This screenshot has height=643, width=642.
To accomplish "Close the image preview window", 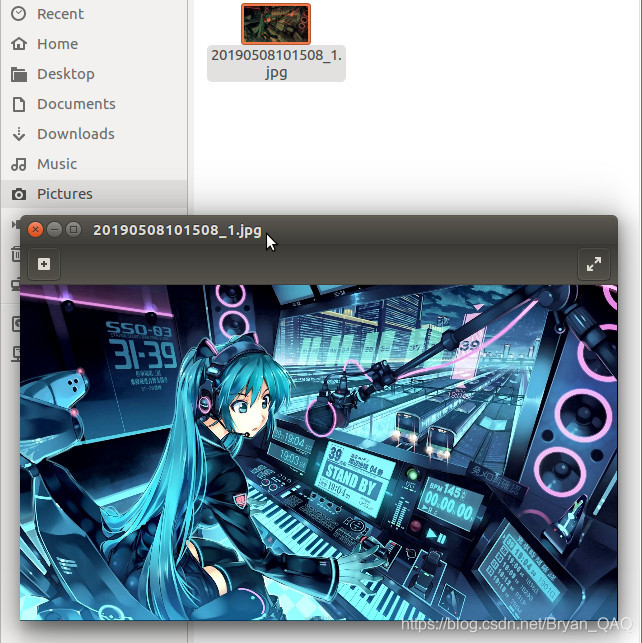I will pos(36,230).
